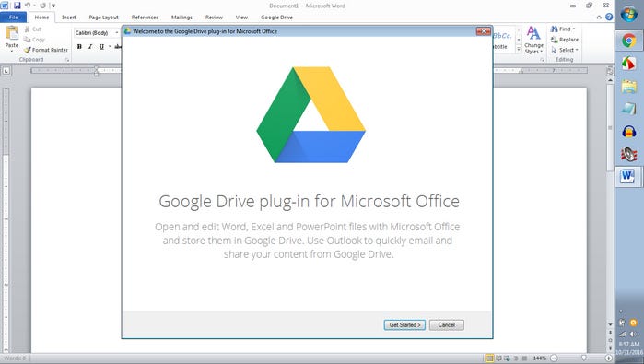This screenshot has width=644, height=364.
Task: Click the Cut scissors command
Action: pos(32,29)
